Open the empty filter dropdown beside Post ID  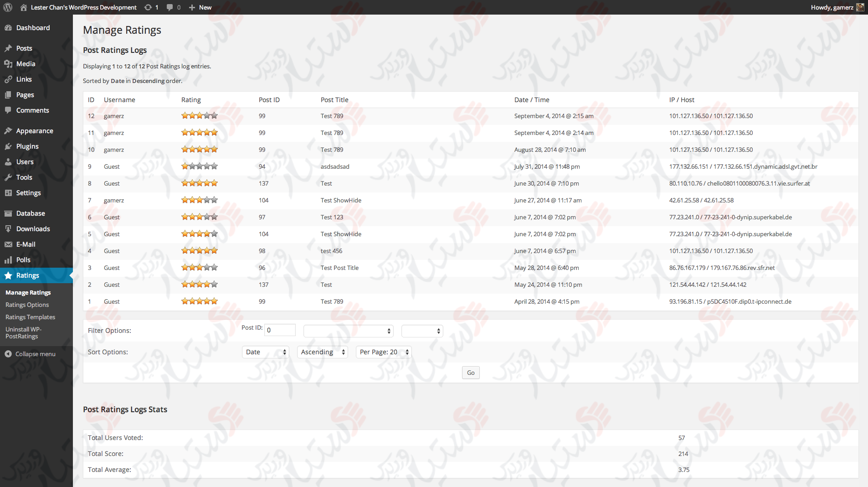tap(348, 331)
